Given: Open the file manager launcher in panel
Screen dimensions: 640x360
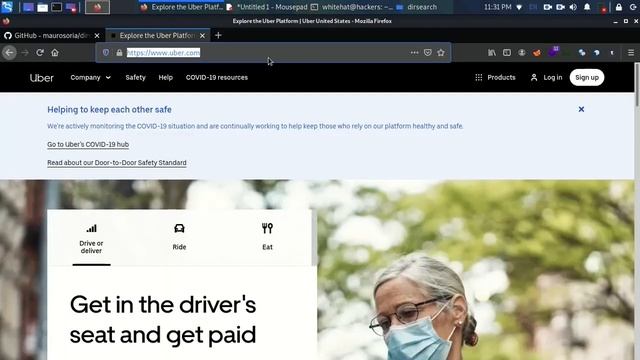Looking at the screenshot, I should 42,7.
